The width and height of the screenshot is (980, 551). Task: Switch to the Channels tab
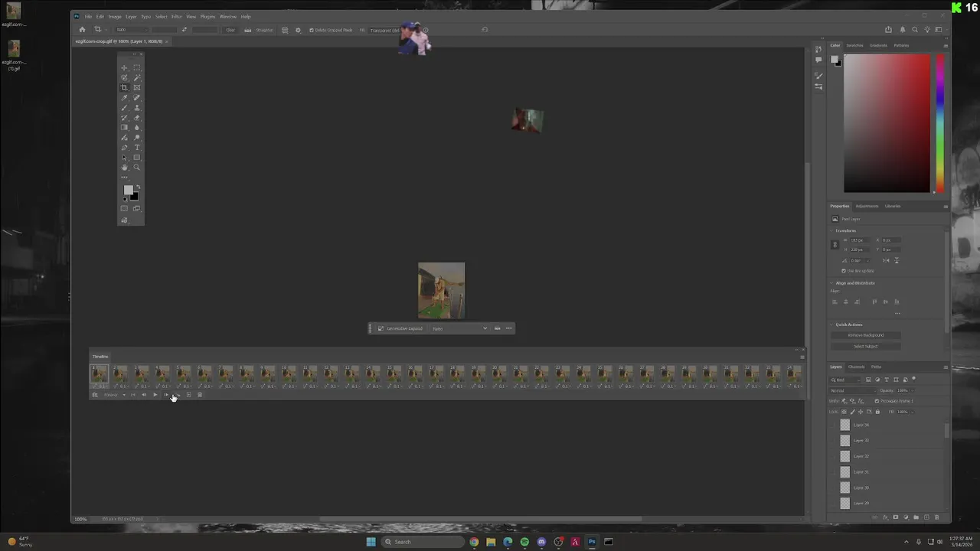[x=856, y=367]
